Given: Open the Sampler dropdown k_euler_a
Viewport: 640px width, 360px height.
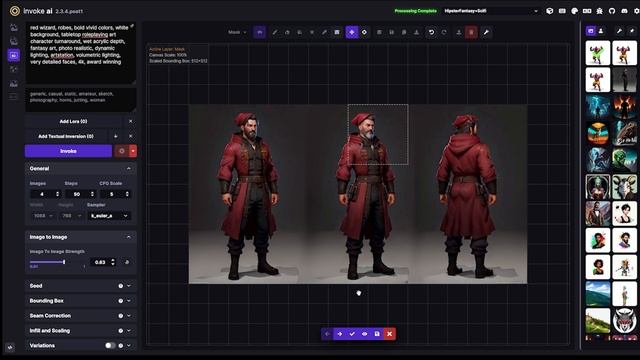Looking at the screenshot, I should (x=109, y=216).
